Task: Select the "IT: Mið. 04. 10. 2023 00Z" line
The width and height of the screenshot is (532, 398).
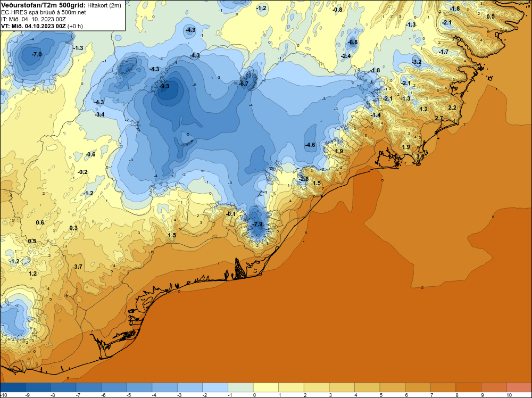Action: click(x=33, y=19)
